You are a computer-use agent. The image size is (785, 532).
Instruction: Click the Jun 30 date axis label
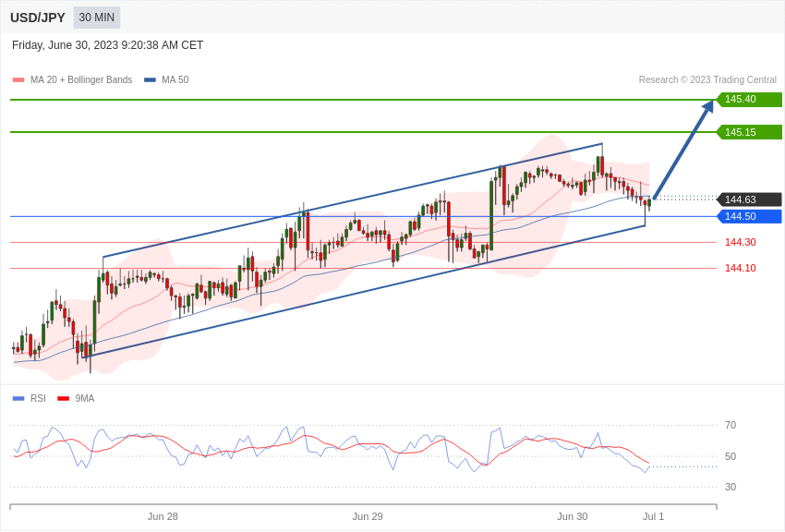pyautogui.click(x=573, y=516)
